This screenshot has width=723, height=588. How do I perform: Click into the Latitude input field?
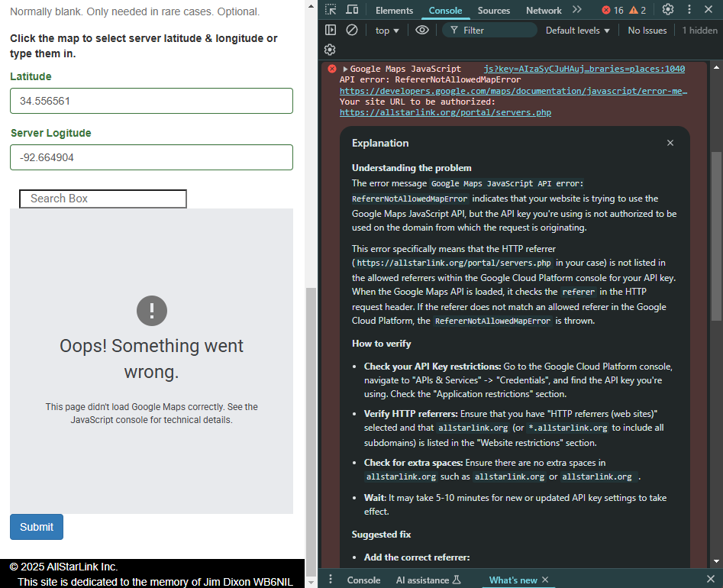[x=151, y=101]
